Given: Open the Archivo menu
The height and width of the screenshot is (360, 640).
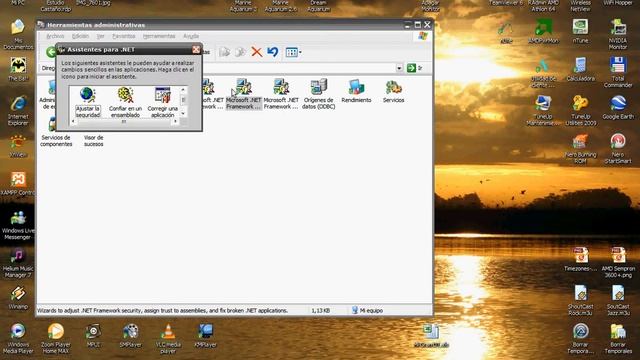Looking at the screenshot, I should coord(55,36).
